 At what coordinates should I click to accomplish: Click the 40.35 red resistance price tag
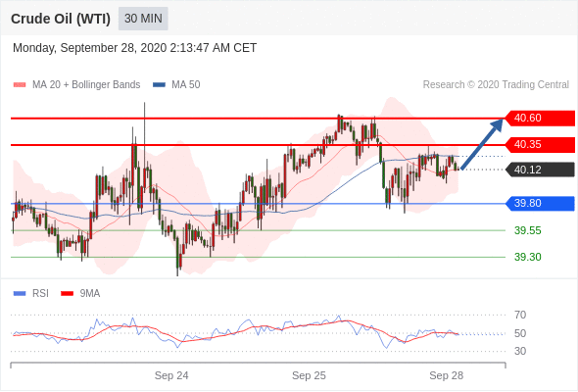click(540, 145)
